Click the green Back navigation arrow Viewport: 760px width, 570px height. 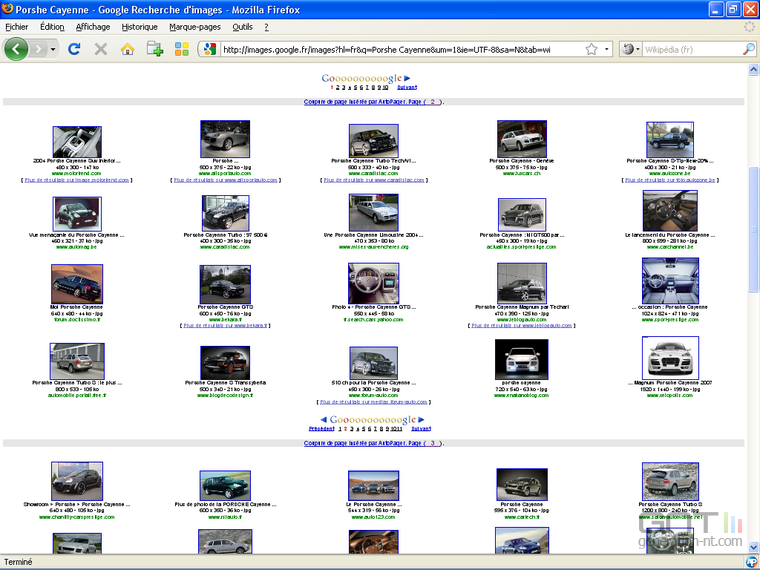(16, 49)
